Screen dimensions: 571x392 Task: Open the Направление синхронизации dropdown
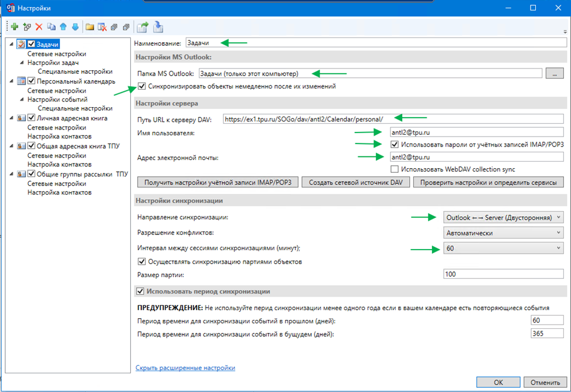(x=503, y=217)
